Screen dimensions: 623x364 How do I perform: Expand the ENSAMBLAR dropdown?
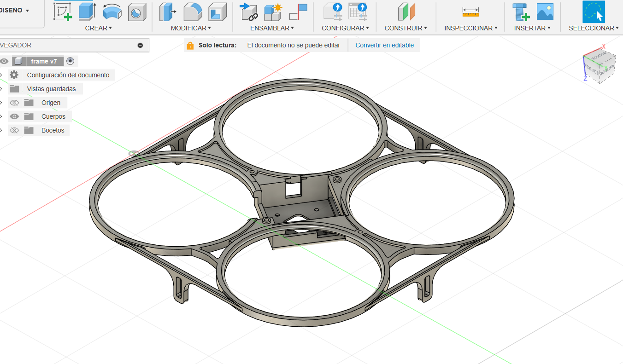272,28
